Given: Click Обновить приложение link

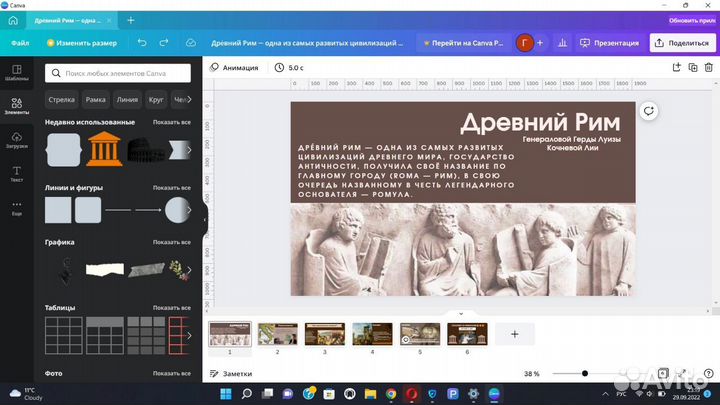Looking at the screenshot, I should pos(692,20).
